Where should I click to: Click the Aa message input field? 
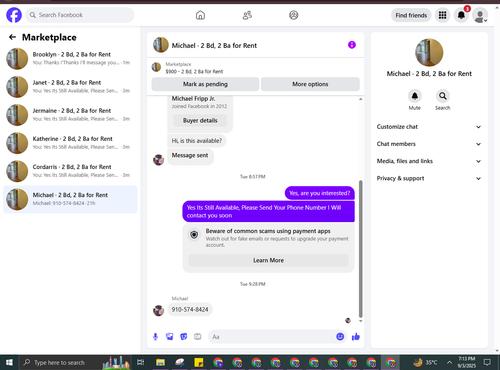tap(272, 337)
